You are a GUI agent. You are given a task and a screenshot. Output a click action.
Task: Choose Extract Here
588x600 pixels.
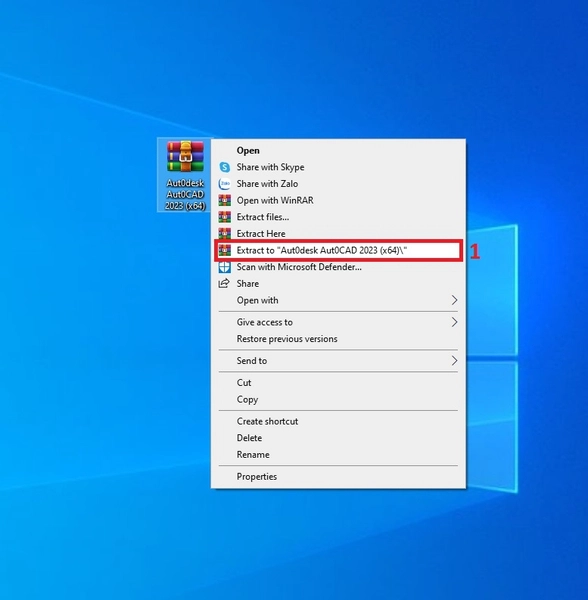pos(338,234)
